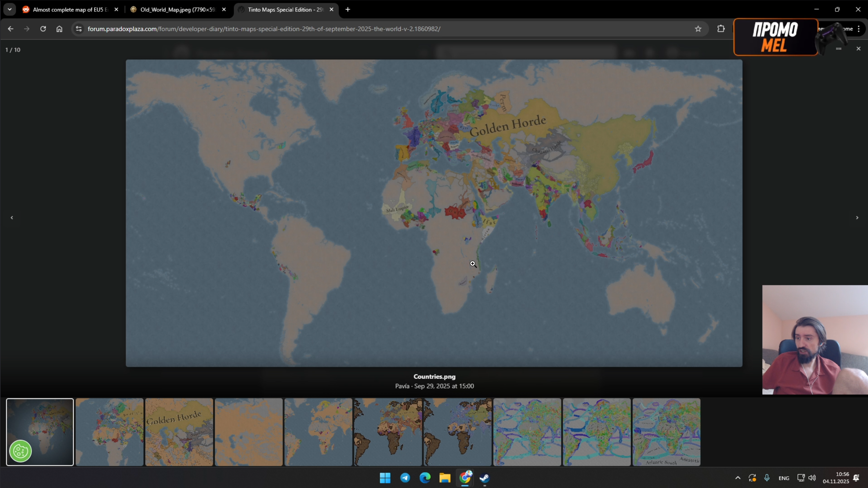This screenshot has height=488, width=868.
Task: Select the Atlantic South ocean map thumbnail
Action: tap(666, 432)
